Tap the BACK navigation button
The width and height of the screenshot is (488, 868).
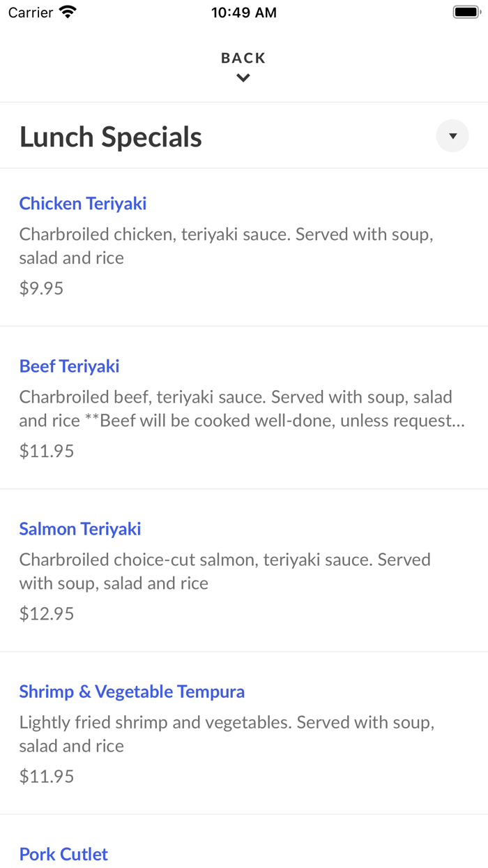click(243, 58)
